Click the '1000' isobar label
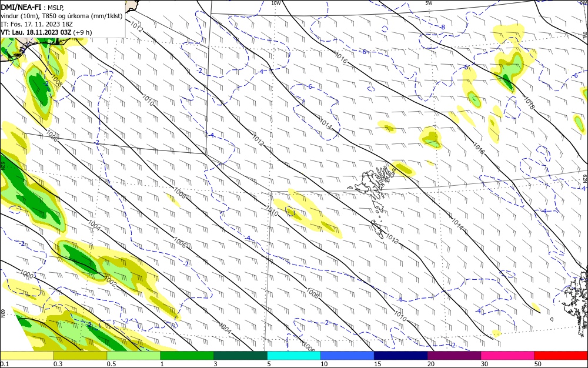Viewport: 588px width, 368px height. pyautogui.click(x=26, y=274)
